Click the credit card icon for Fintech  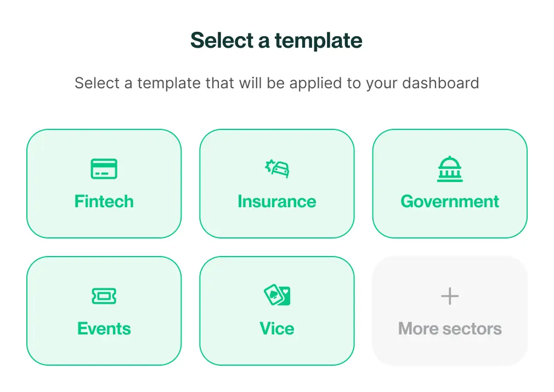pyautogui.click(x=104, y=169)
